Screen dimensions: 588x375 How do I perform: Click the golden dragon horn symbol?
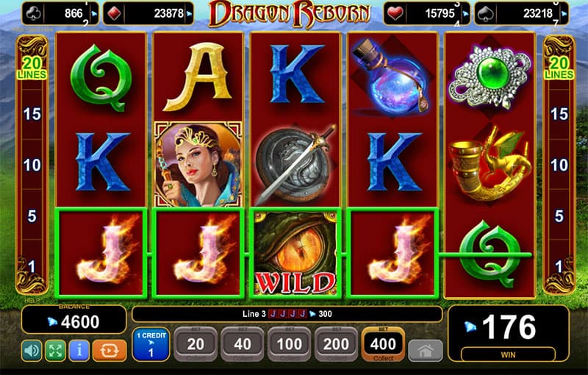(x=490, y=164)
